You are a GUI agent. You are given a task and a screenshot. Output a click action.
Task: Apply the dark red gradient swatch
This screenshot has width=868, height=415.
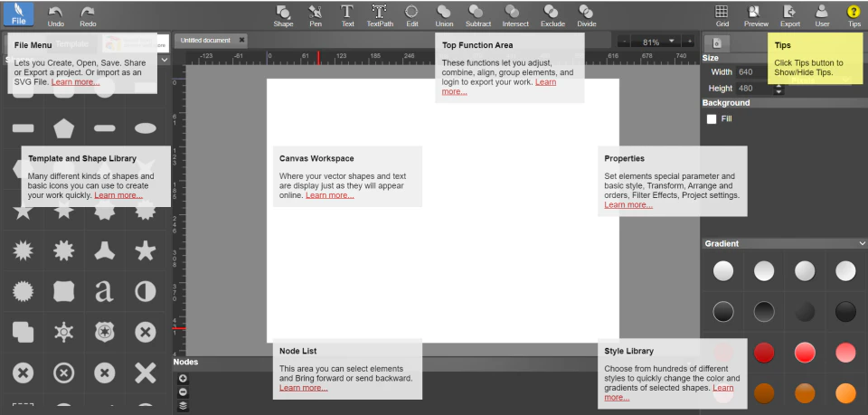(764, 353)
